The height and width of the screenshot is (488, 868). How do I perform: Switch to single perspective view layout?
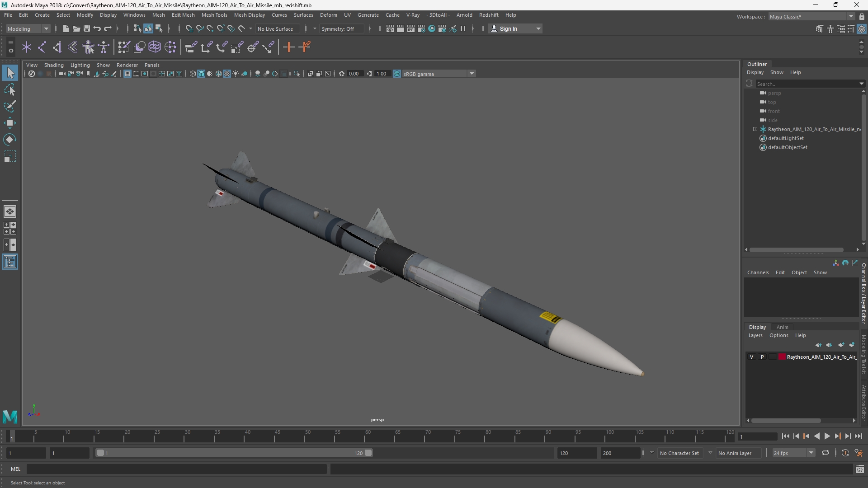click(10, 211)
